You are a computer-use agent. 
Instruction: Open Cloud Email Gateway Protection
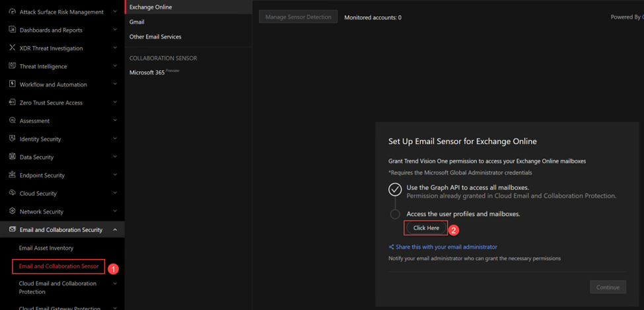59,308
